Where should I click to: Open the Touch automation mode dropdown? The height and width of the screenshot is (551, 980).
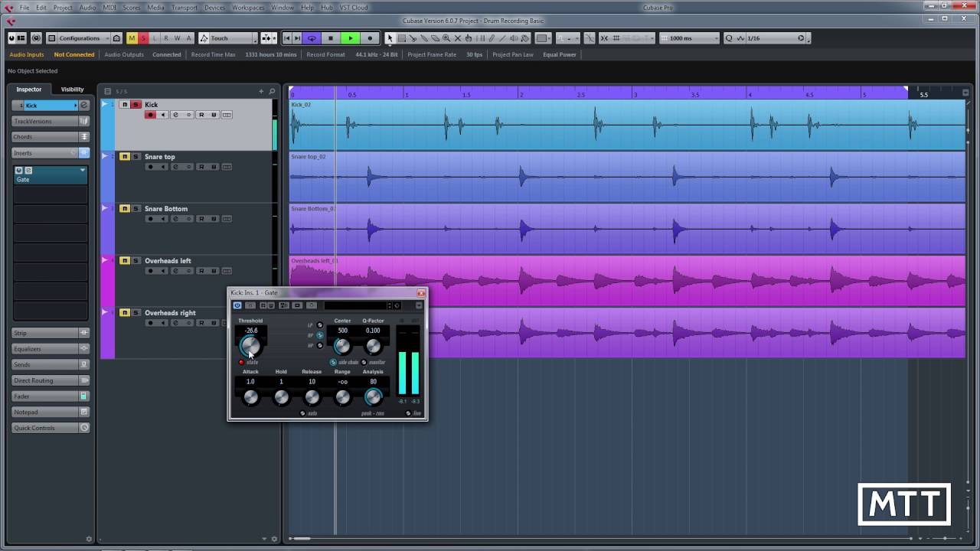click(x=227, y=38)
